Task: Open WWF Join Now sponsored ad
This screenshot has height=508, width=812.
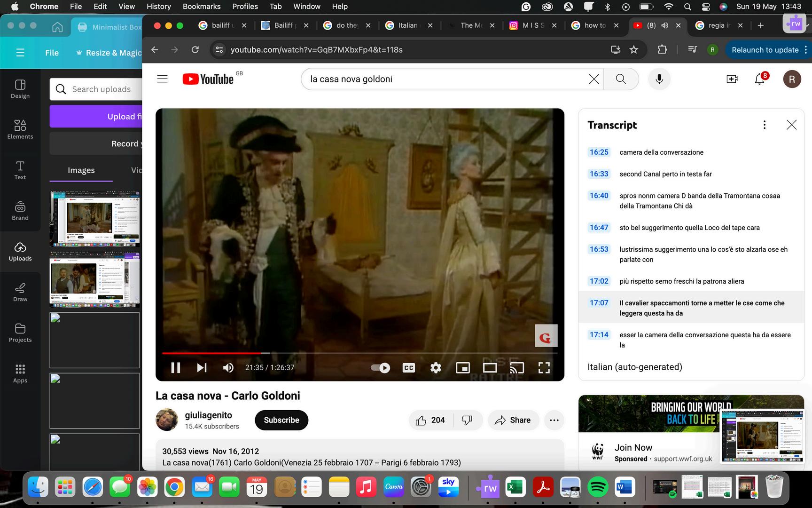Action: [633, 447]
